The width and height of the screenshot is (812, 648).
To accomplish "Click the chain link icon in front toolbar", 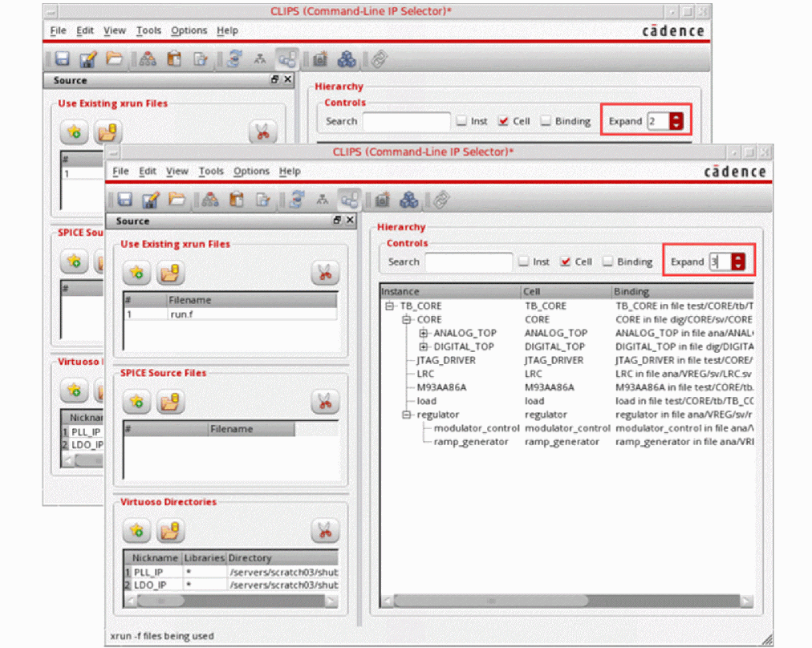I will click(441, 199).
